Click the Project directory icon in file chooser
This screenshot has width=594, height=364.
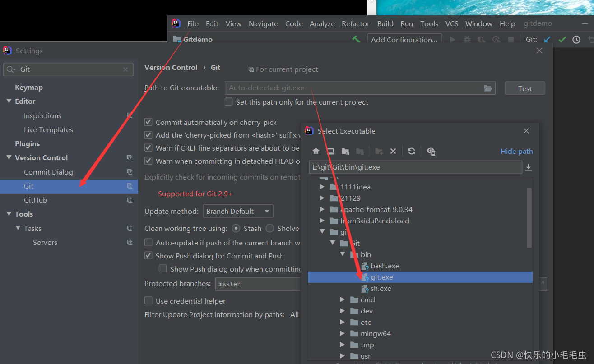pyautogui.click(x=345, y=151)
